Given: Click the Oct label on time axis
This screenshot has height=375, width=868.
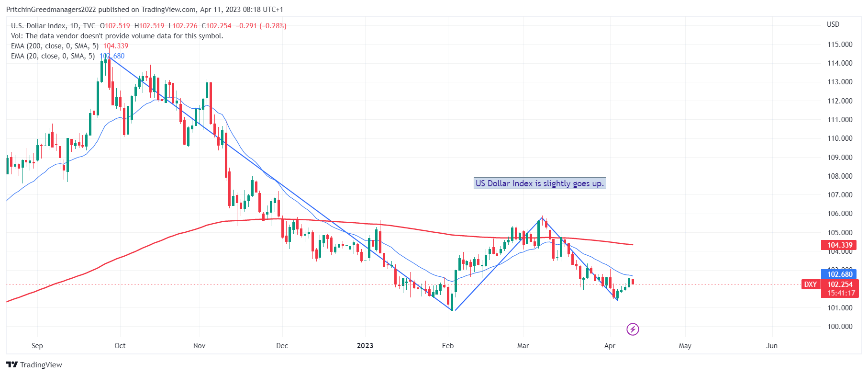Looking at the screenshot, I should click(x=120, y=346).
